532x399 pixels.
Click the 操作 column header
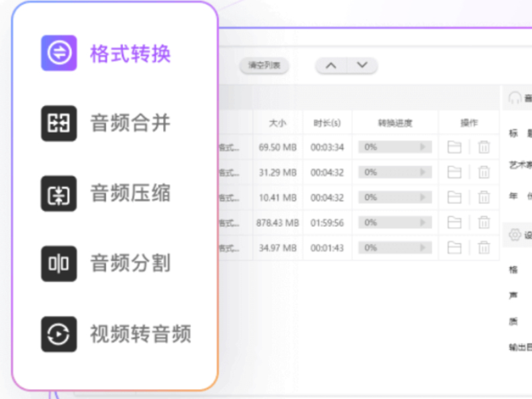tap(469, 123)
